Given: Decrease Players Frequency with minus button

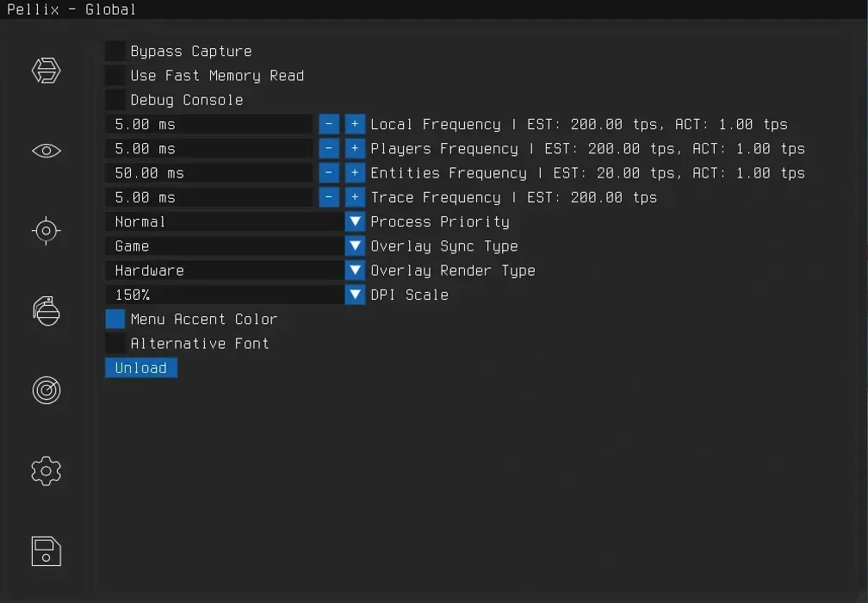Looking at the screenshot, I should coord(329,148).
